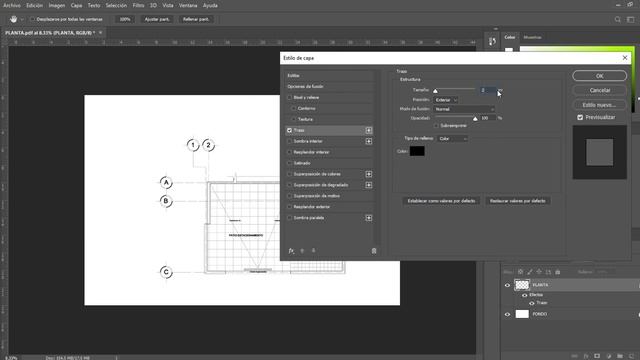Enable the Sombra paralela checkbox
The height and width of the screenshot is (360, 640).
coord(289,218)
